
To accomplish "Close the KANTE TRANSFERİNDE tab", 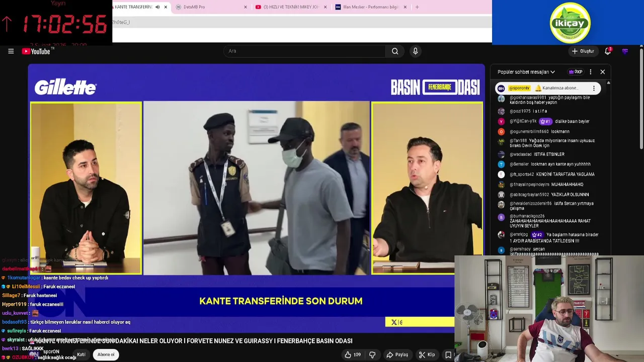I will point(166,7).
